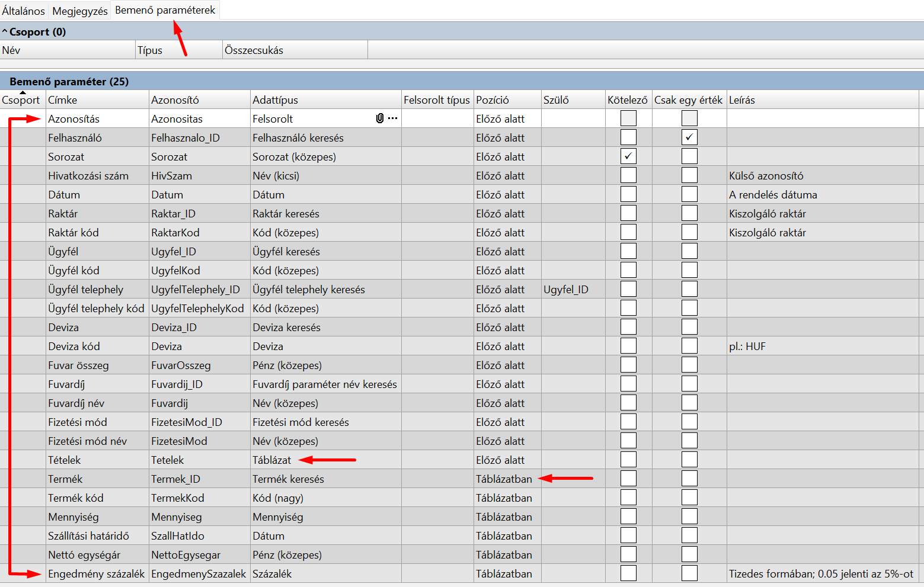
Task: Select the SzallHatIdo identifier cell
Action: [200, 535]
